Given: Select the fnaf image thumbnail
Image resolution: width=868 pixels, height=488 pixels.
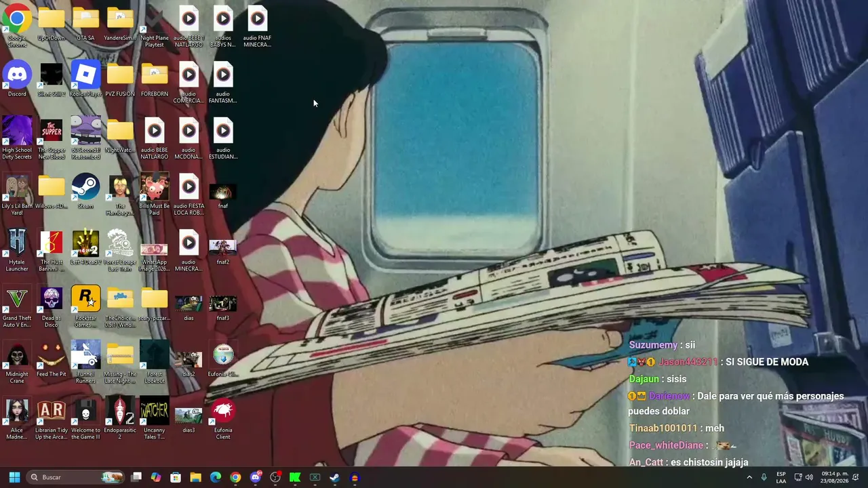Looking at the screenshot, I should [x=223, y=195].
